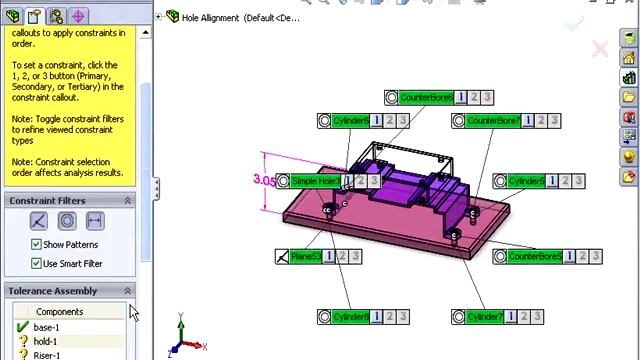Set Cylinder7 as tertiary constraint
This screenshot has width=640, height=360.
[537, 316]
